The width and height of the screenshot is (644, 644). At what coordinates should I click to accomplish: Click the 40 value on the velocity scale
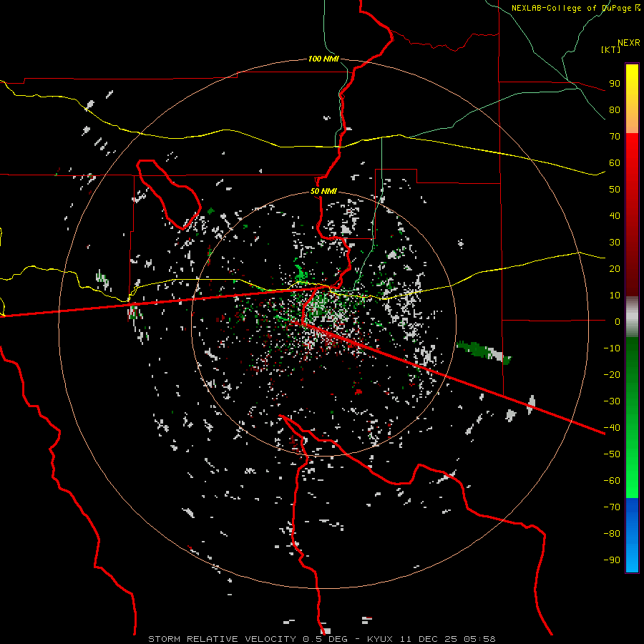pos(615,215)
